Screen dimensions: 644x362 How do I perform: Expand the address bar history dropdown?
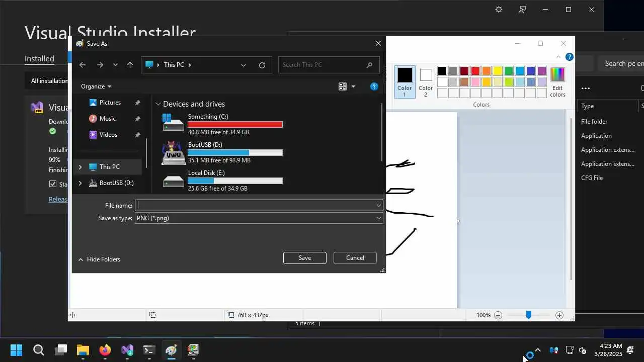tap(244, 65)
